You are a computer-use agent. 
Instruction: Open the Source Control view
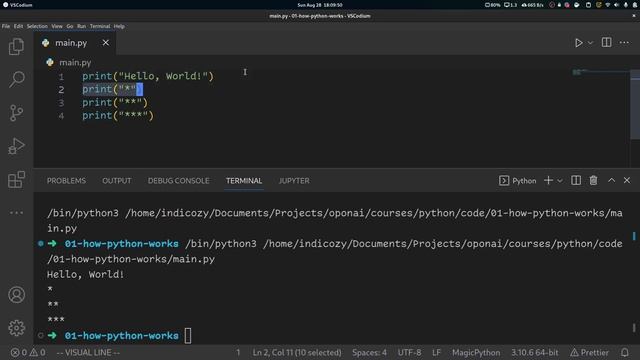pyautogui.click(x=16, y=113)
